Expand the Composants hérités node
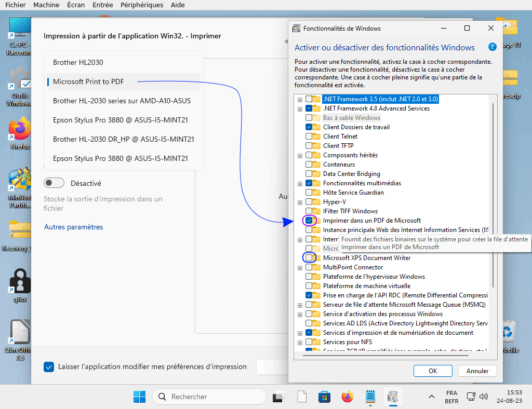 300,156
